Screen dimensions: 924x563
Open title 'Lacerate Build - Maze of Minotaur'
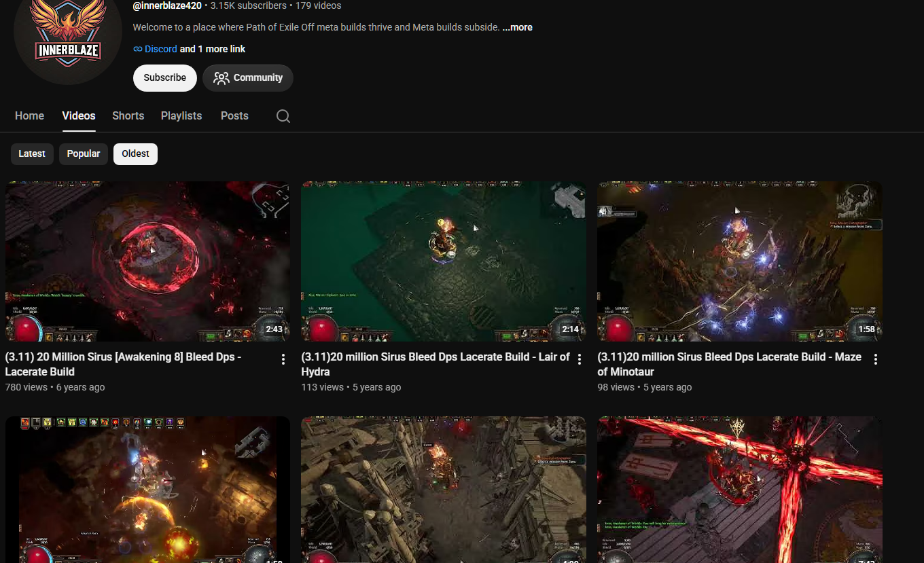(x=730, y=364)
